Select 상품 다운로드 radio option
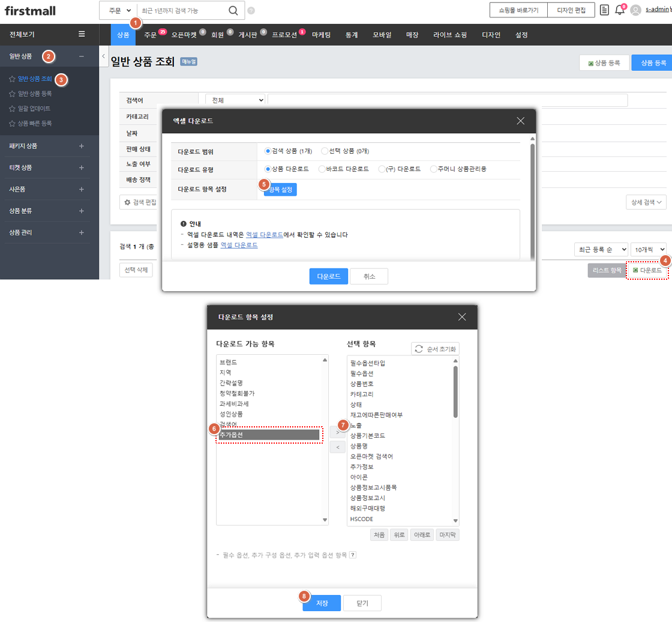 click(x=268, y=169)
